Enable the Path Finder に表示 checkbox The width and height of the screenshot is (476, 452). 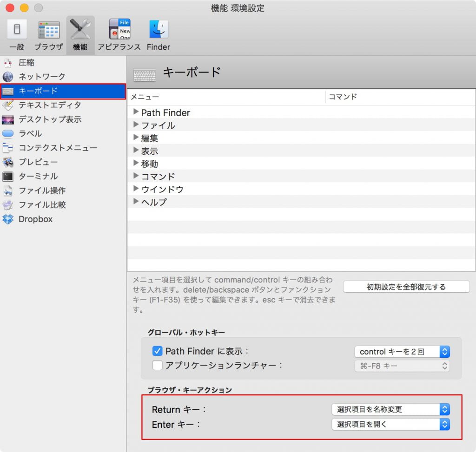157,351
